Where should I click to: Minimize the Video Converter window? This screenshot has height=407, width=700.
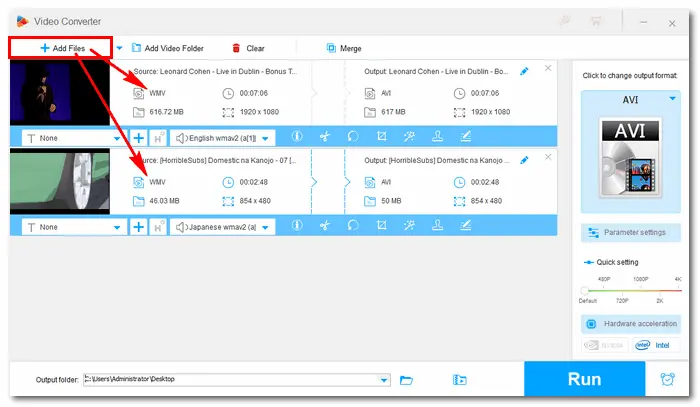[x=643, y=22]
